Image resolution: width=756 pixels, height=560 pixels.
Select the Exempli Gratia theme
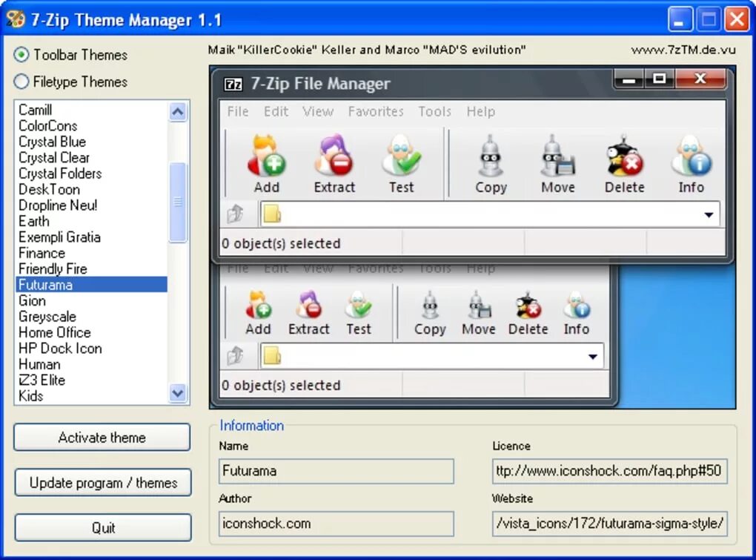(x=92, y=237)
